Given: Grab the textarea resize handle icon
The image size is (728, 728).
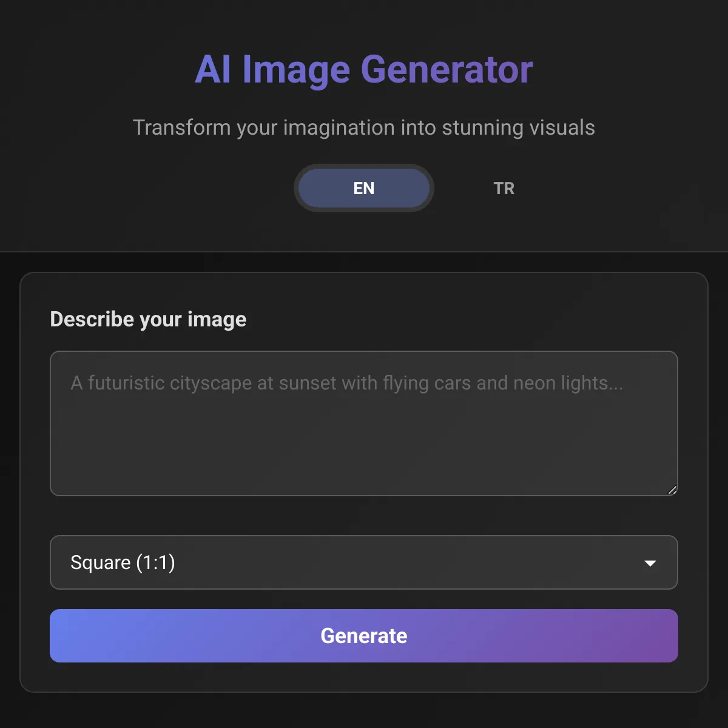Looking at the screenshot, I should coord(672,490).
